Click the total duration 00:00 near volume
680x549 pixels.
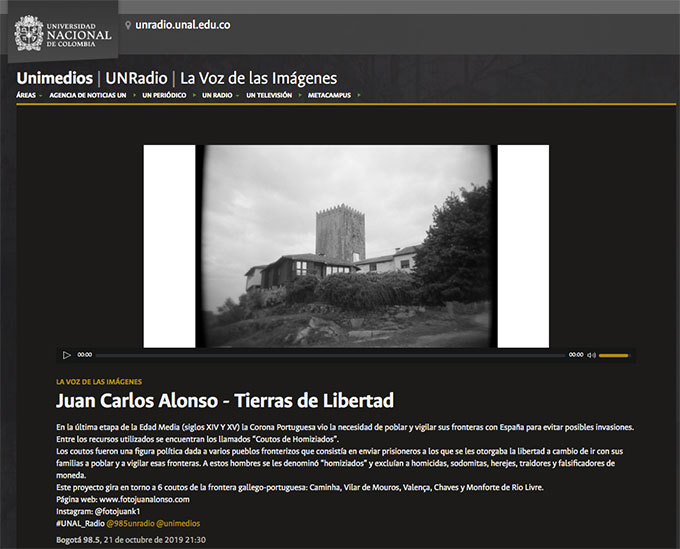[x=576, y=355]
